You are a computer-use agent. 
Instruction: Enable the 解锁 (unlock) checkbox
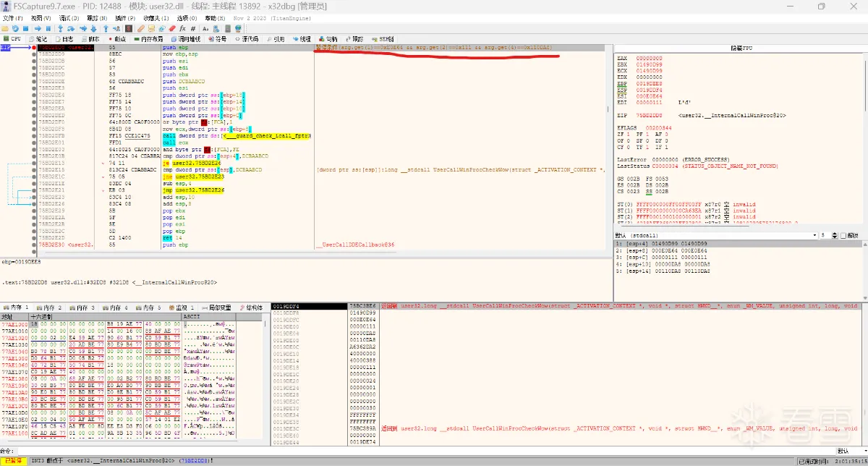point(842,235)
